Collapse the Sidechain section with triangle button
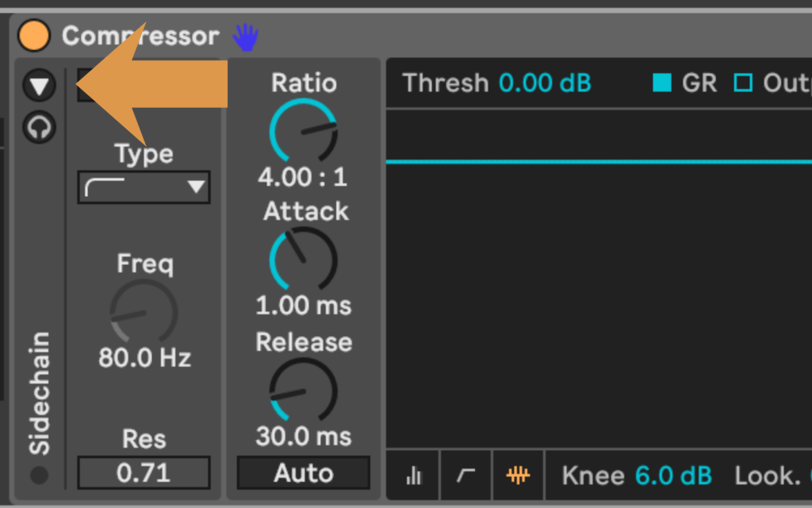Viewport: 812px width, 508px height. tap(39, 85)
